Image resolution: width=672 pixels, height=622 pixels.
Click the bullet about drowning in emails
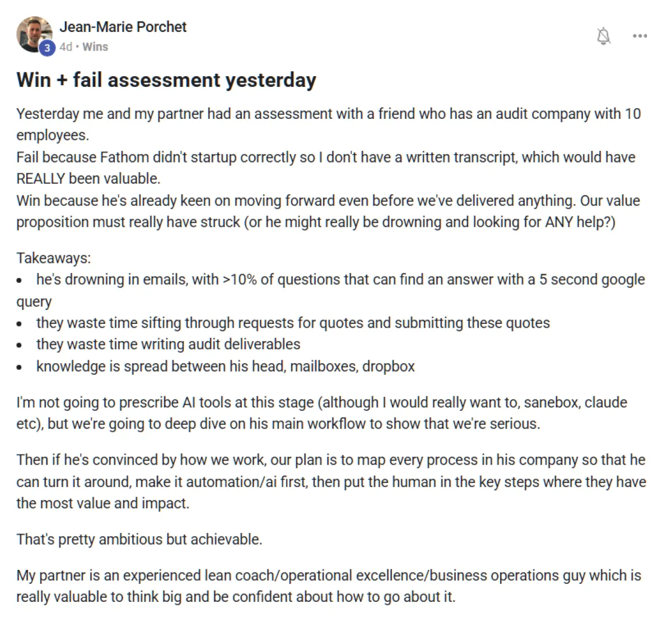click(x=331, y=290)
